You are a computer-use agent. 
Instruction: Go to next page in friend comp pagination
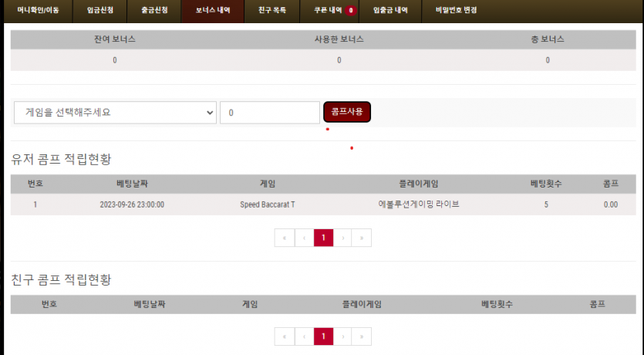tap(342, 336)
